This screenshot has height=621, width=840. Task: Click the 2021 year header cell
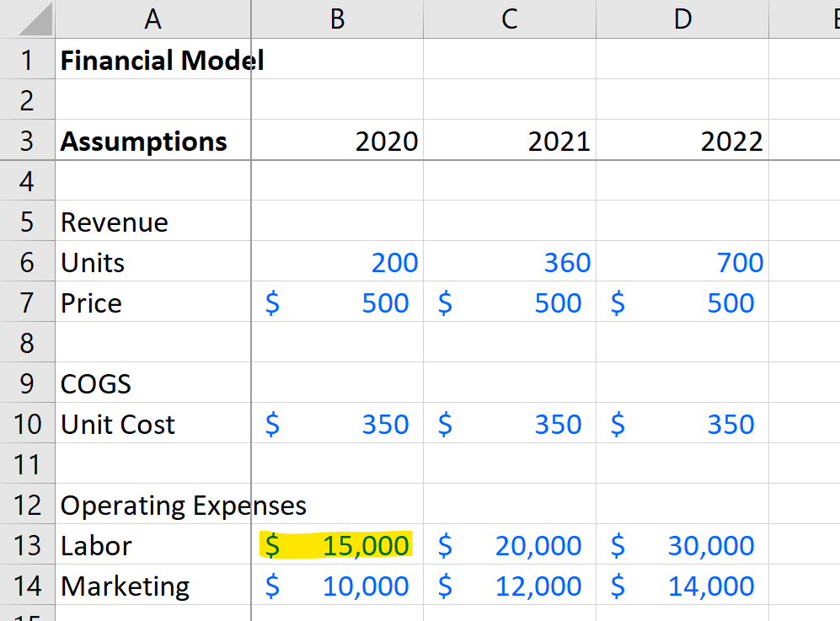pyautogui.click(x=508, y=141)
